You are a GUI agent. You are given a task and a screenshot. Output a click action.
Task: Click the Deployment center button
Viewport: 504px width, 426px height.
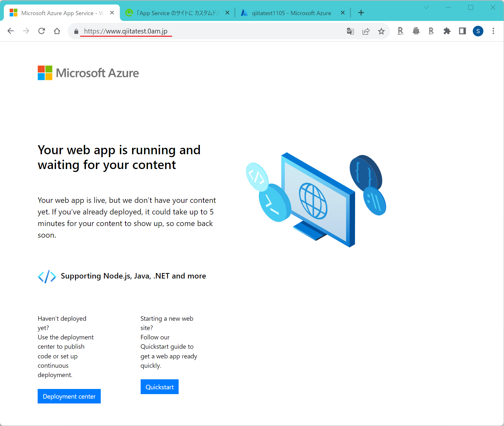(x=69, y=396)
